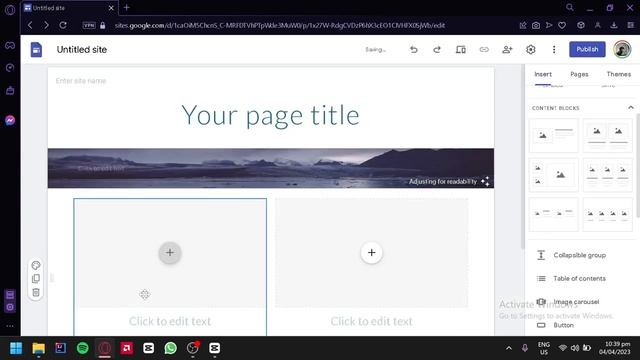
Task: Edit right Click to edit text
Action: coord(371,321)
